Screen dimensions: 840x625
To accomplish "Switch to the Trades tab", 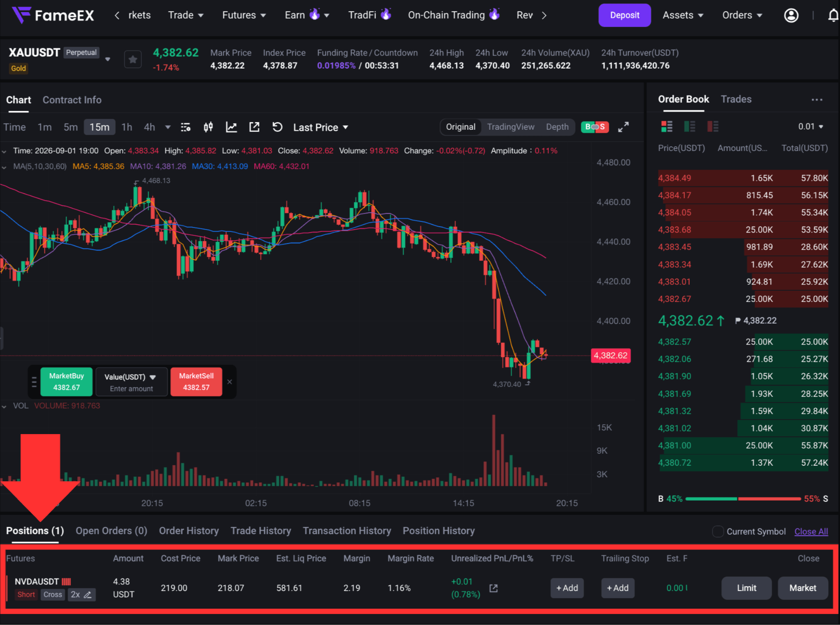I will 736,99.
